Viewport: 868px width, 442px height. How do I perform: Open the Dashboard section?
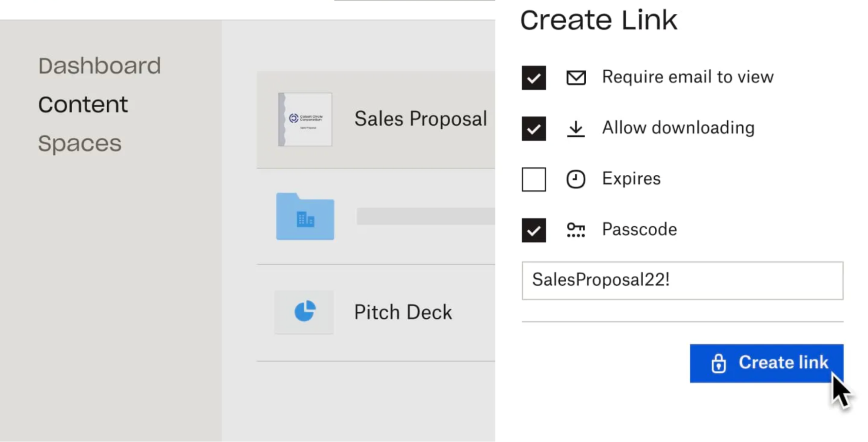[x=99, y=66]
